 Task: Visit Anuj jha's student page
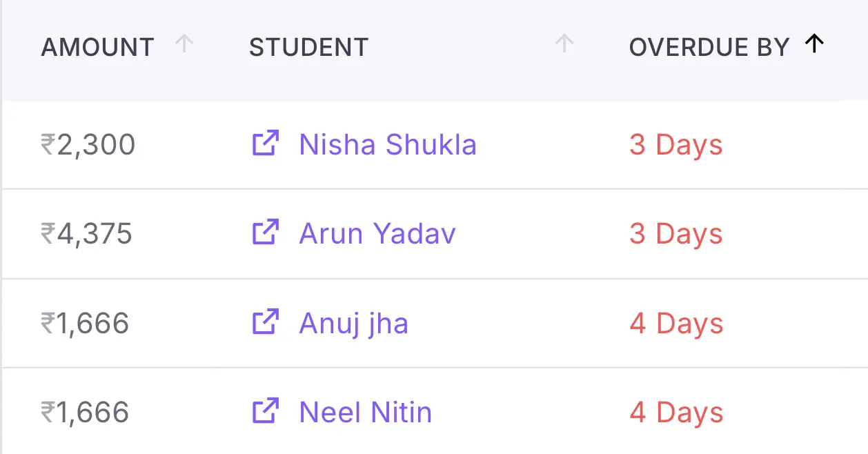[353, 324]
